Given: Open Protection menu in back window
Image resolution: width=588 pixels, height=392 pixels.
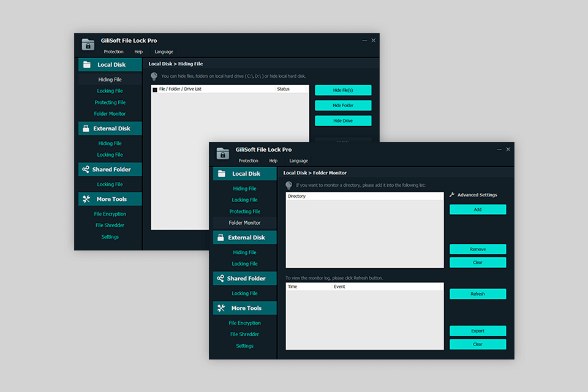Looking at the screenshot, I should (x=114, y=52).
